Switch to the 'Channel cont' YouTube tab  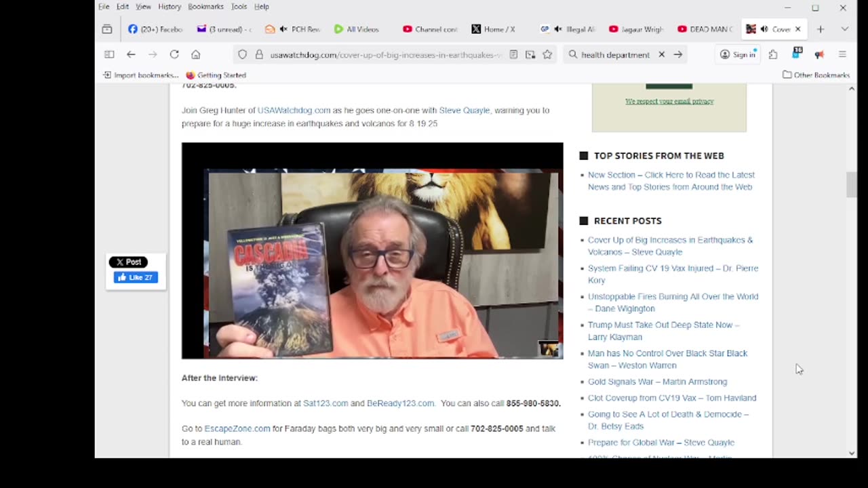pyautogui.click(x=430, y=29)
